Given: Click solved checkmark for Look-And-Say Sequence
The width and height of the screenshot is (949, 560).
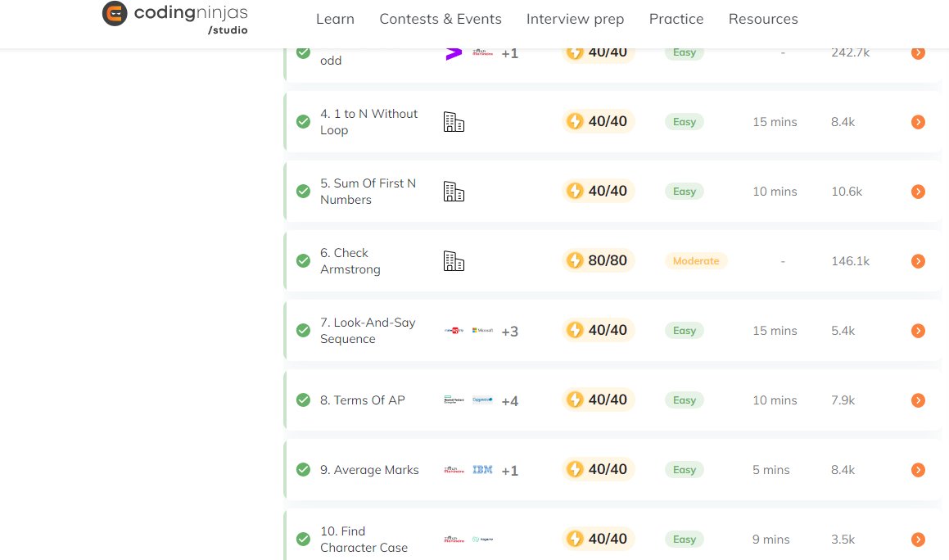Looking at the screenshot, I should 303,331.
